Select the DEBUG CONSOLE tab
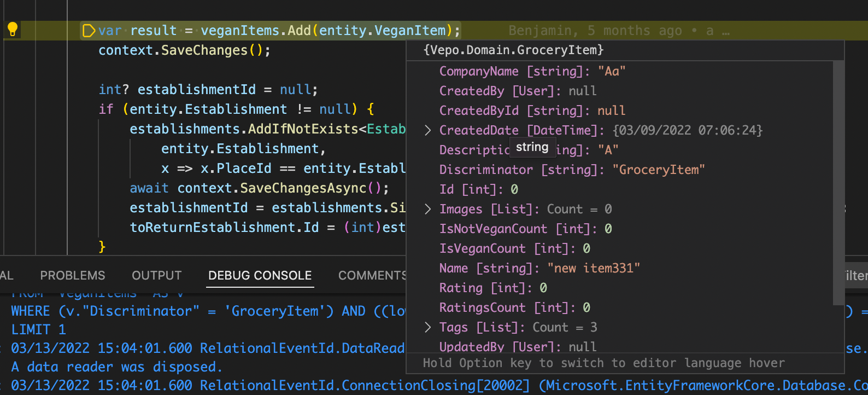This screenshot has height=395, width=868. pyautogui.click(x=260, y=275)
